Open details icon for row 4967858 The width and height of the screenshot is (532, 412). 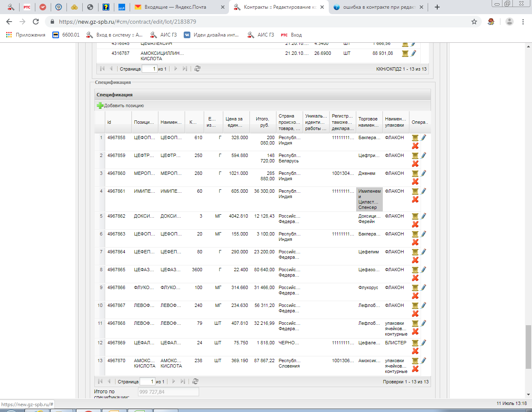pos(415,137)
